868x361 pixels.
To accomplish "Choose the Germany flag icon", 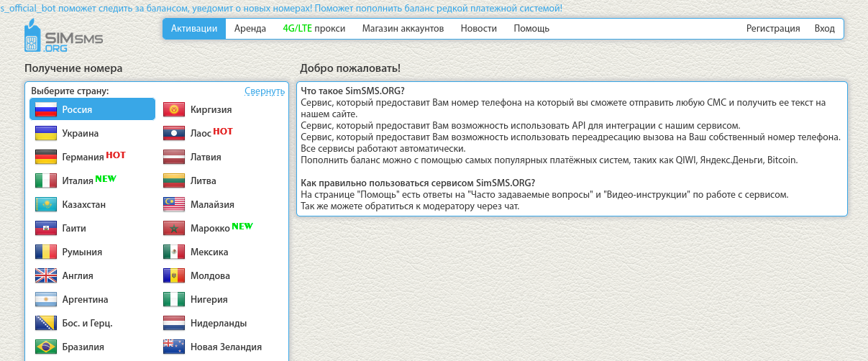I will tap(46, 157).
